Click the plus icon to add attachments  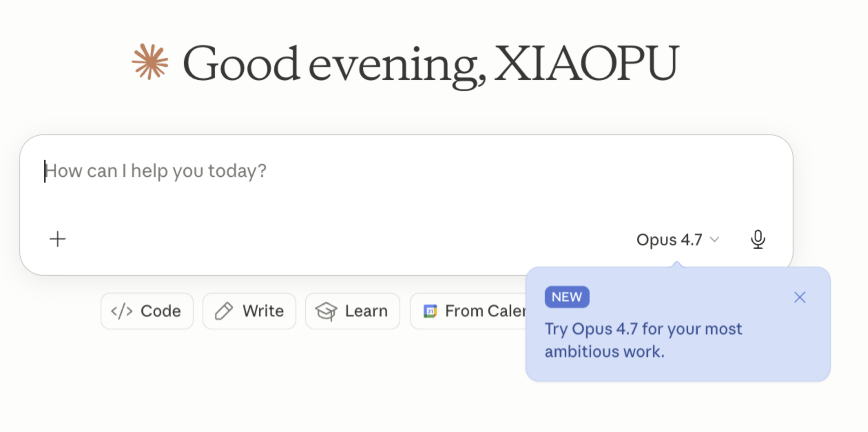tap(57, 239)
